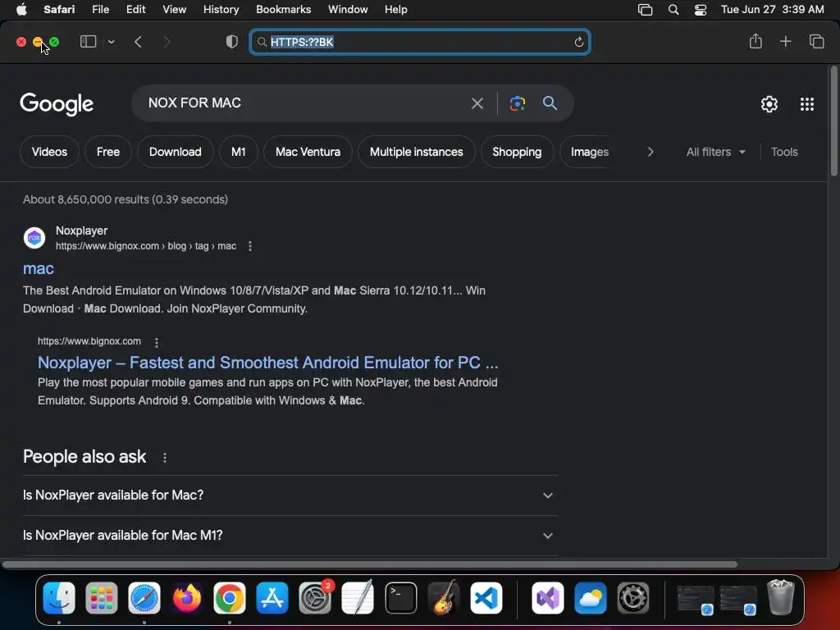Open the View menu
Image resolution: width=840 pixels, height=630 pixels.
[174, 10]
